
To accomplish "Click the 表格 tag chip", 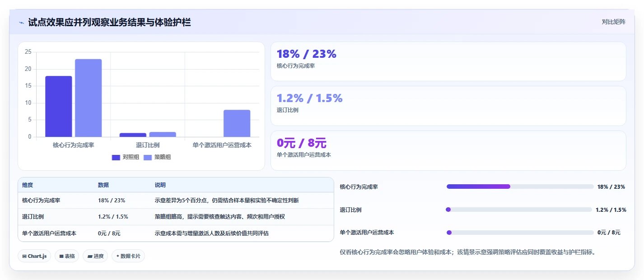I will point(67,256).
